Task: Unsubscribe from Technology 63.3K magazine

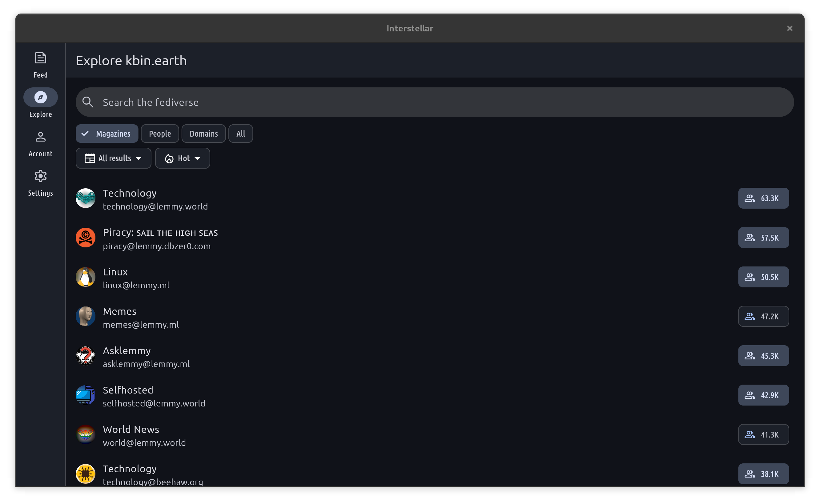Action: point(763,198)
